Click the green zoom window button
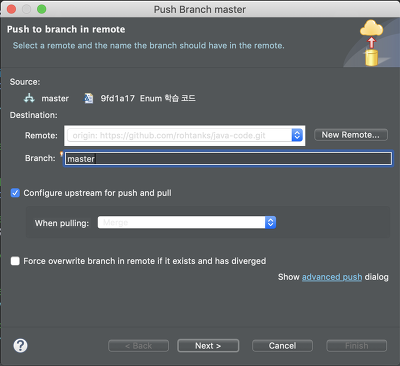The height and width of the screenshot is (366, 400). pyautogui.click(x=42, y=9)
